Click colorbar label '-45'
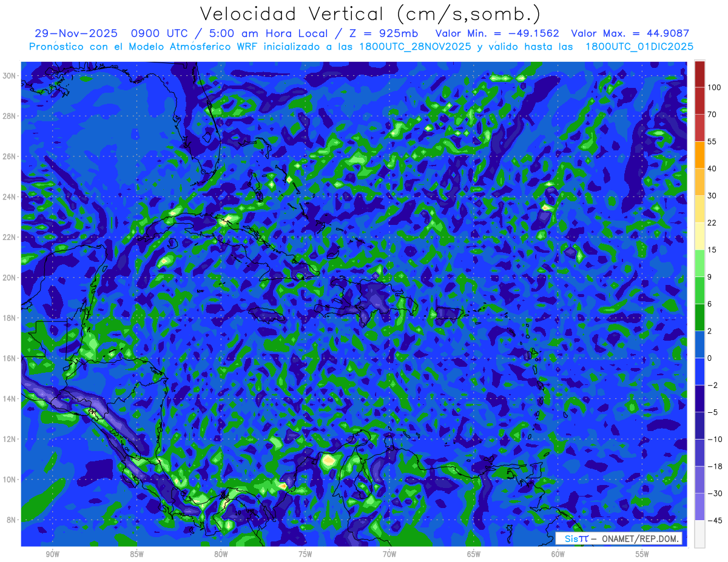The width and height of the screenshot is (728, 562). pos(714,520)
